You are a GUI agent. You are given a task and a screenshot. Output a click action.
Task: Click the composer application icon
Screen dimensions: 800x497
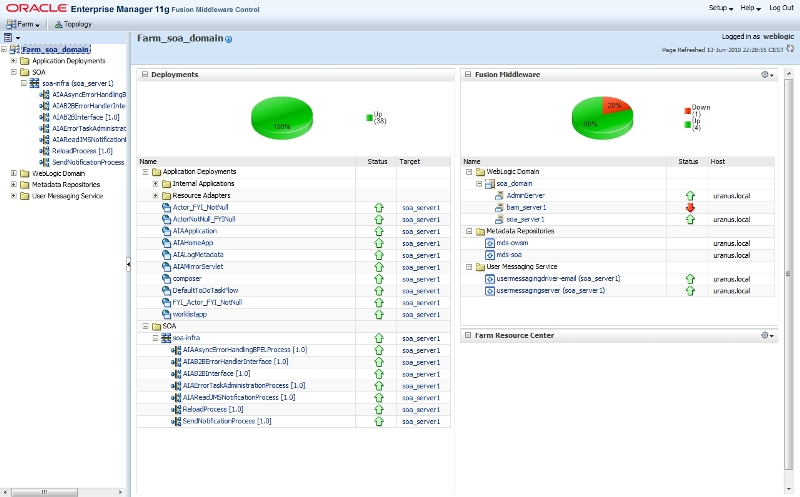coord(166,279)
